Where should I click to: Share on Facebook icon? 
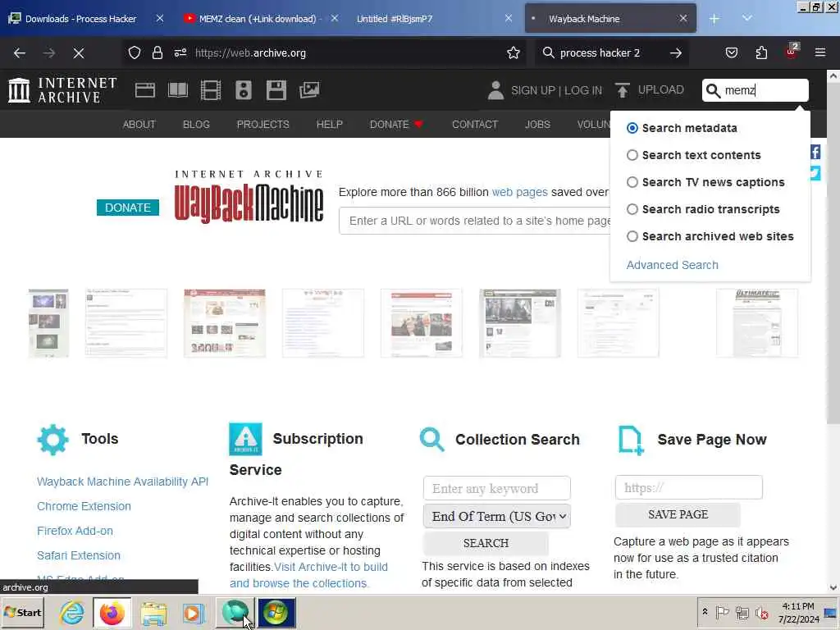815,152
